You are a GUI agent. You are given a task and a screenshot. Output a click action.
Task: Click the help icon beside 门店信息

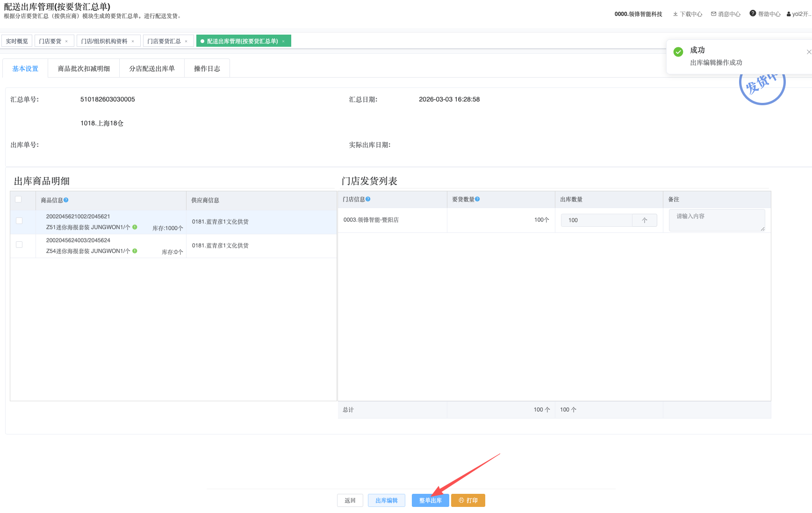point(368,199)
